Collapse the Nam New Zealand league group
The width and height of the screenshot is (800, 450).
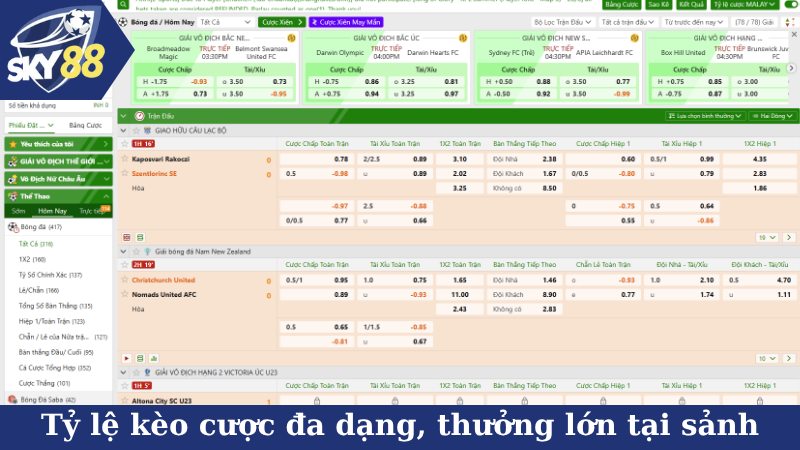click(x=123, y=252)
